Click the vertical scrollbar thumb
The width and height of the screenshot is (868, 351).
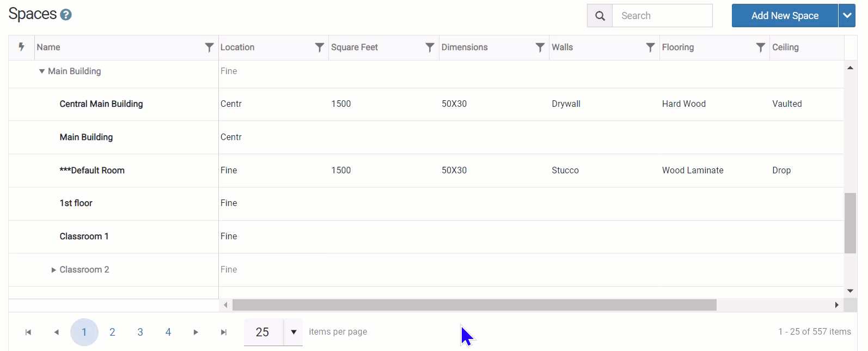[850, 223]
